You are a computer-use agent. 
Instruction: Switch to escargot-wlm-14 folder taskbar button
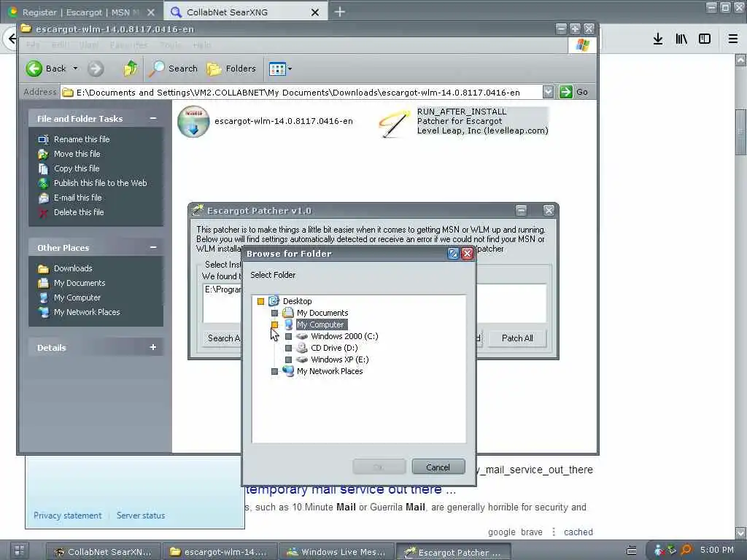click(219, 552)
